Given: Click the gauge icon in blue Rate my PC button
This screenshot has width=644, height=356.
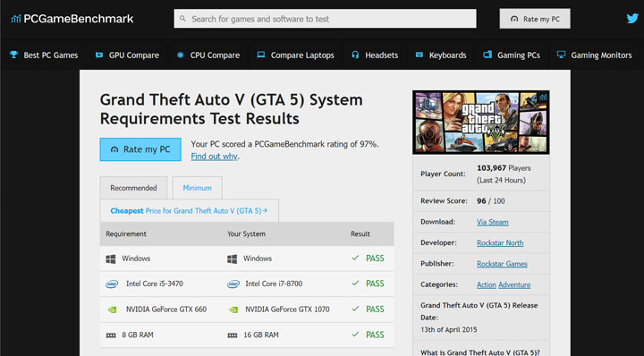Looking at the screenshot, I should point(114,149).
